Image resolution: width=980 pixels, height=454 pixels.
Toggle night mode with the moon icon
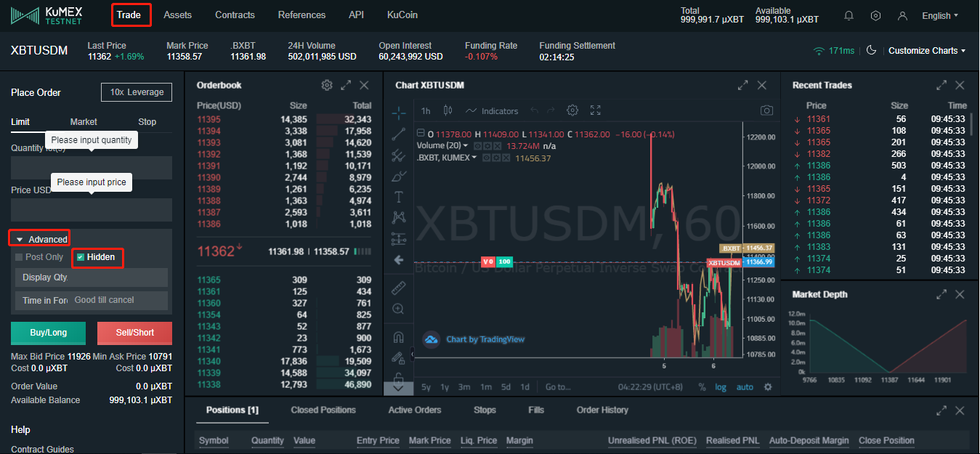point(871,50)
